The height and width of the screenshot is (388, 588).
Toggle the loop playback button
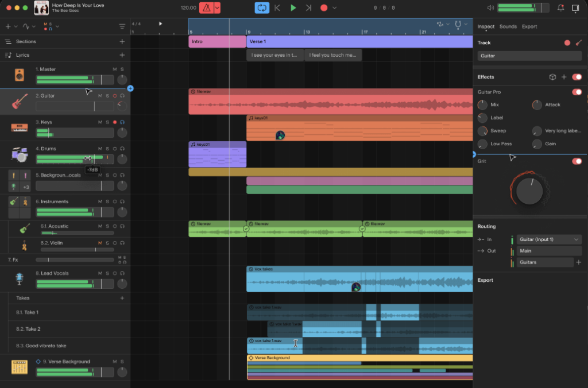tap(262, 7)
